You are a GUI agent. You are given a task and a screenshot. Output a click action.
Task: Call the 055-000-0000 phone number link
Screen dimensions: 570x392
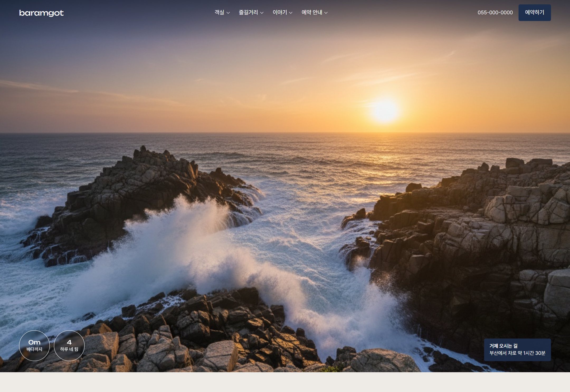[x=495, y=12]
